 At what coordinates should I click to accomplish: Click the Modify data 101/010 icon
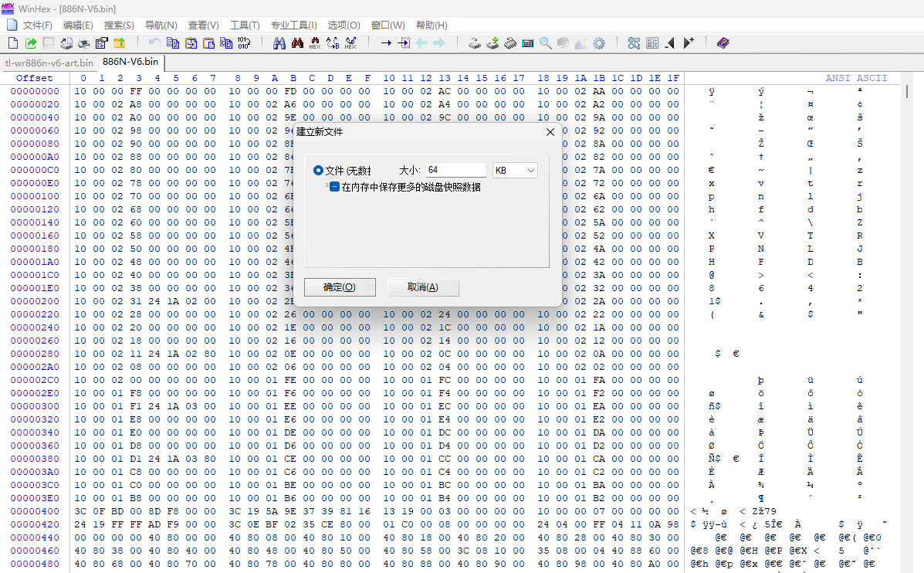click(x=244, y=43)
